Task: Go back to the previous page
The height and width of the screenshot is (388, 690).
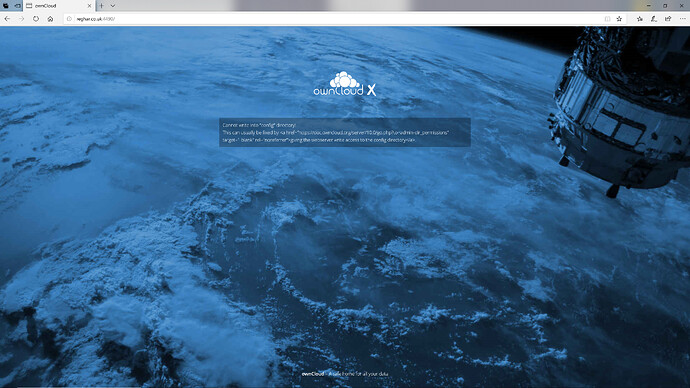Action: (x=7, y=19)
